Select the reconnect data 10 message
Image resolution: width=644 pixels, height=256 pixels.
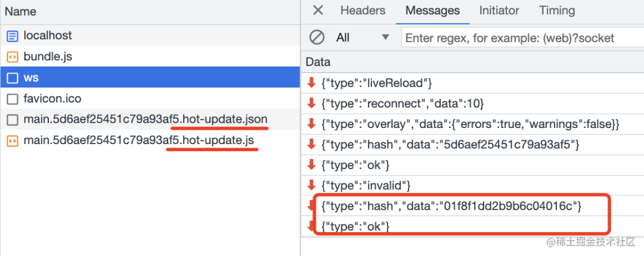(x=402, y=103)
